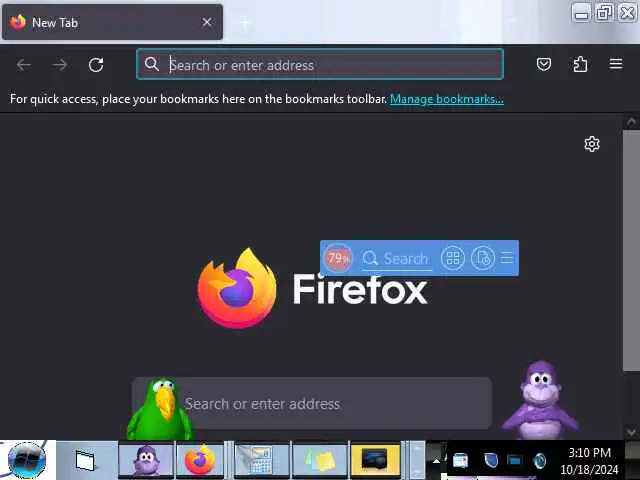Show hidden tray icons arrow

tap(436, 461)
